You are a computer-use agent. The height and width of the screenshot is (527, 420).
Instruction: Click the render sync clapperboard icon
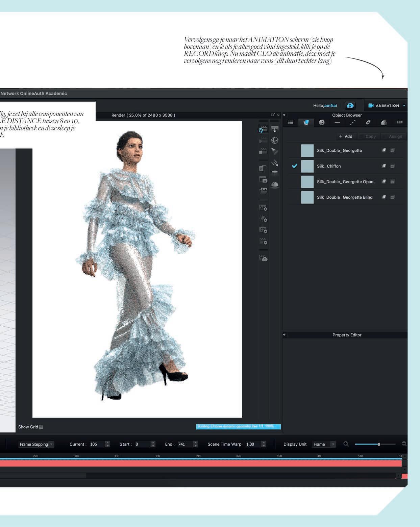[263, 129]
